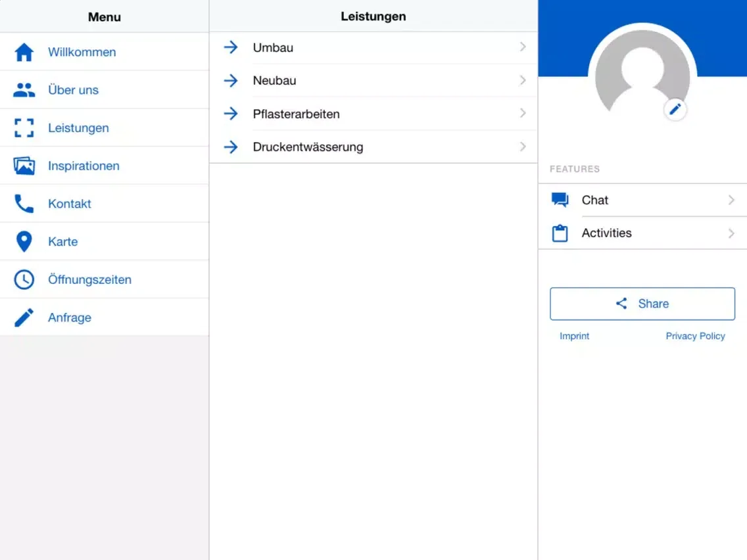747x560 pixels.
Task: Click the Activities clipboard icon
Action: [560, 233]
